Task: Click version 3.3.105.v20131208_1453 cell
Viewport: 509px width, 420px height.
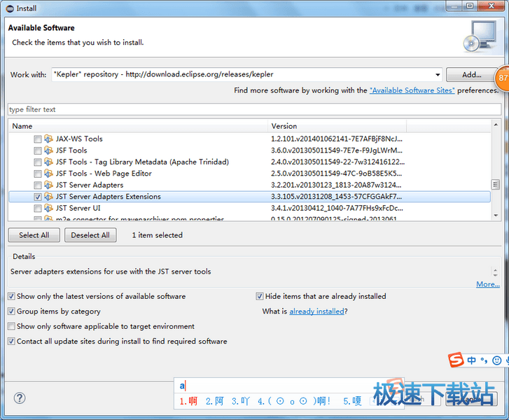Action: tap(337, 197)
